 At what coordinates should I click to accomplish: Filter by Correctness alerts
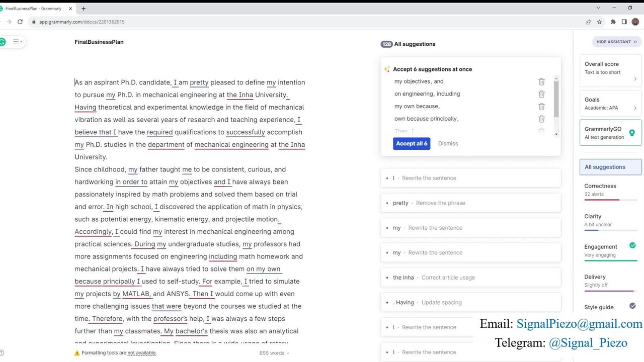click(x=601, y=190)
